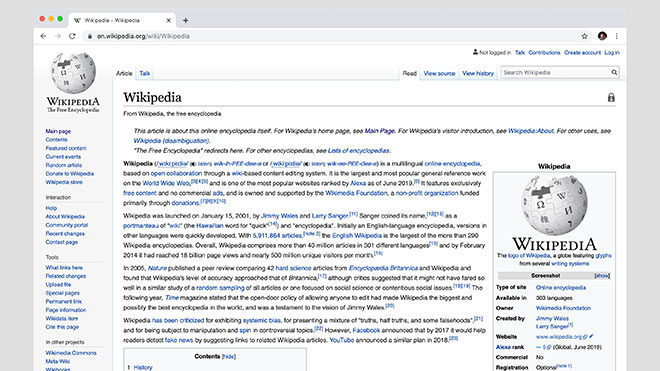Click Cite this page

62,327
